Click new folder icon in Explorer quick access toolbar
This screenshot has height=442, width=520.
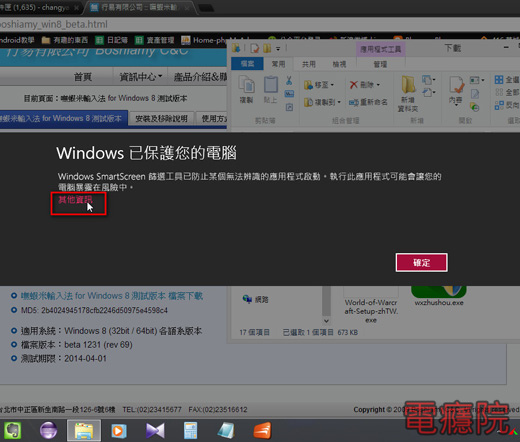coord(267,48)
